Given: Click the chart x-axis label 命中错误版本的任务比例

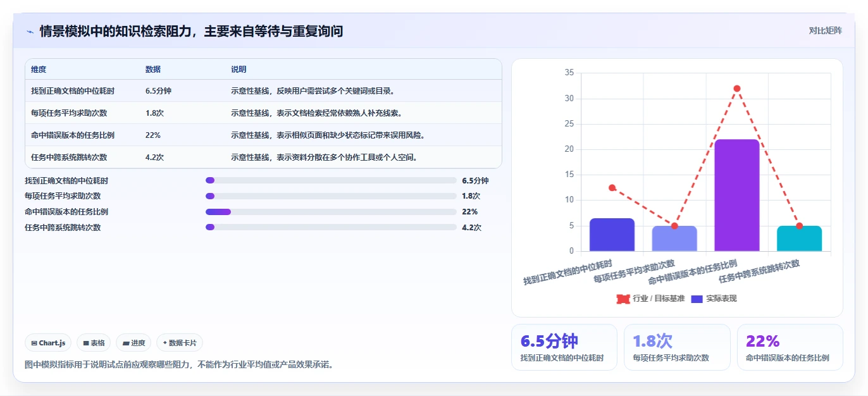Looking at the screenshot, I should (x=693, y=272).
